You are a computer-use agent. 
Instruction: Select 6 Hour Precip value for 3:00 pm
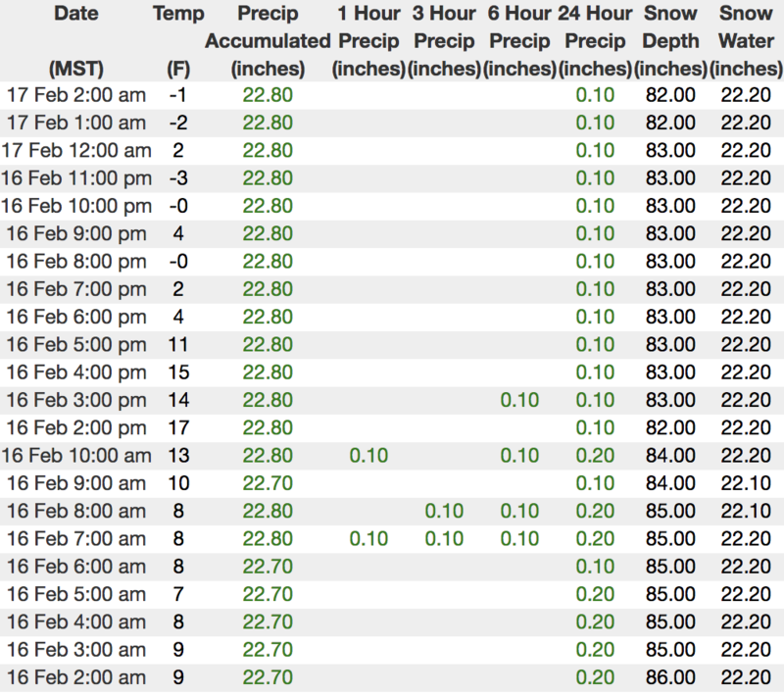[519, 401]
